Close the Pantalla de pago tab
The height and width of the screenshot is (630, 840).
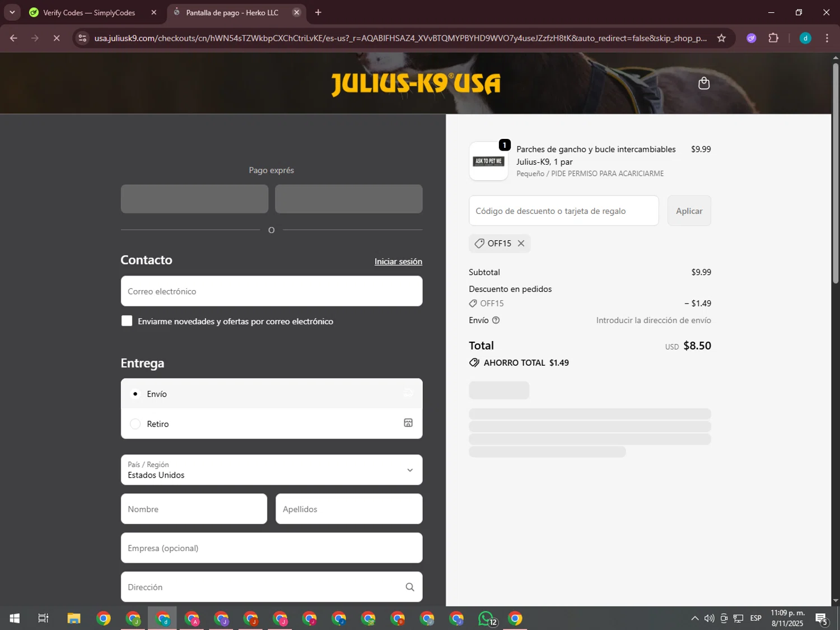[297, 12]
